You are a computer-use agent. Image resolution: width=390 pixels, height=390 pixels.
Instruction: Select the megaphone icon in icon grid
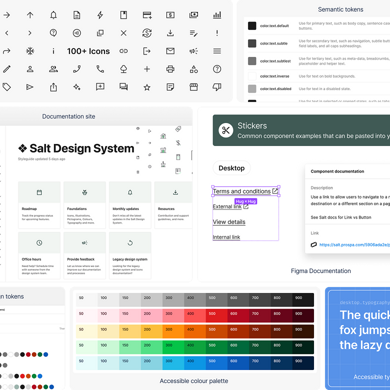click(194, 51)
